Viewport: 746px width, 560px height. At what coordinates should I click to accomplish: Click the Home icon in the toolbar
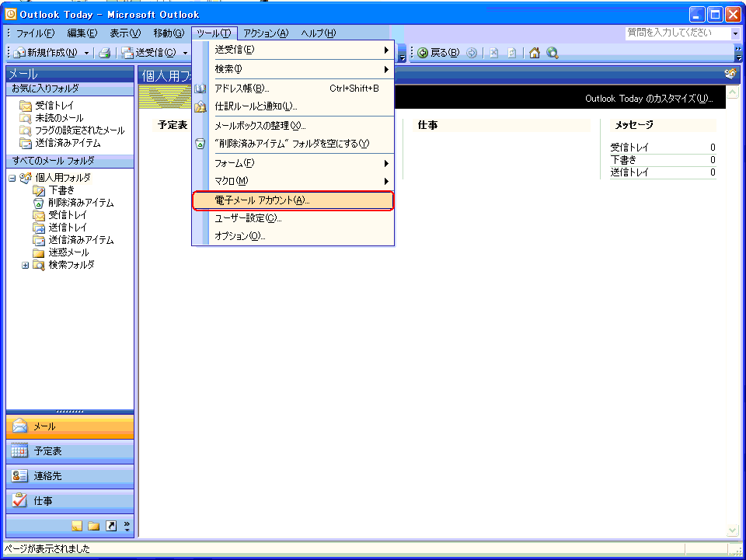[535, 53]
